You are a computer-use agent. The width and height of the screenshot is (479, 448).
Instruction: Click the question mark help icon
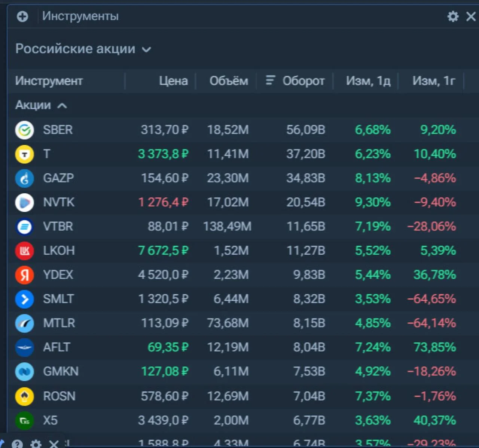[x=17, y=444]
